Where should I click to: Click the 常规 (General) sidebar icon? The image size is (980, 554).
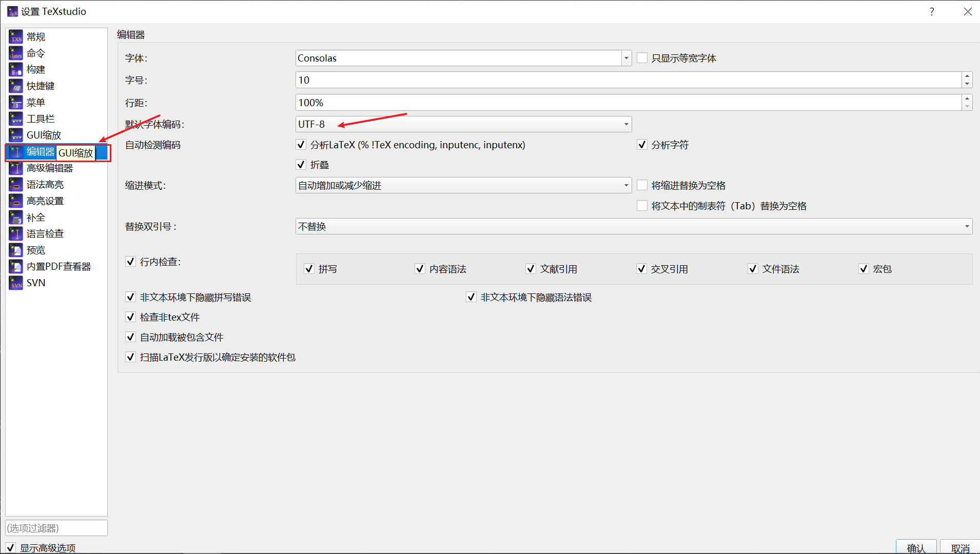pyautogui.click(x=16, y=36)
